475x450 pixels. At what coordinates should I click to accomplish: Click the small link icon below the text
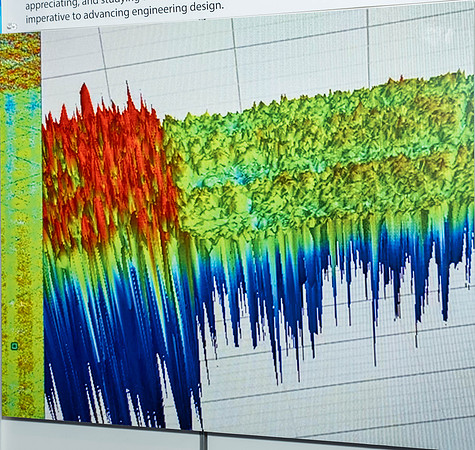pyautogui.click(x=11, y=26)
